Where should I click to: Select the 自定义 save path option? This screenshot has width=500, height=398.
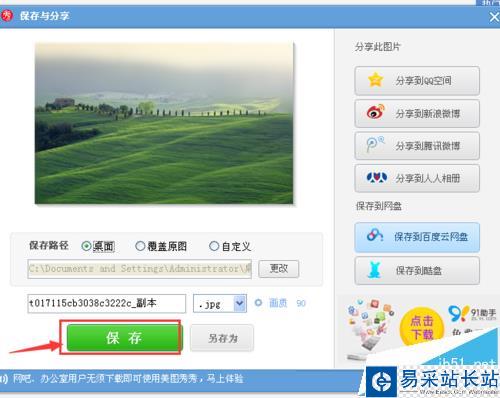coord(214,246)
